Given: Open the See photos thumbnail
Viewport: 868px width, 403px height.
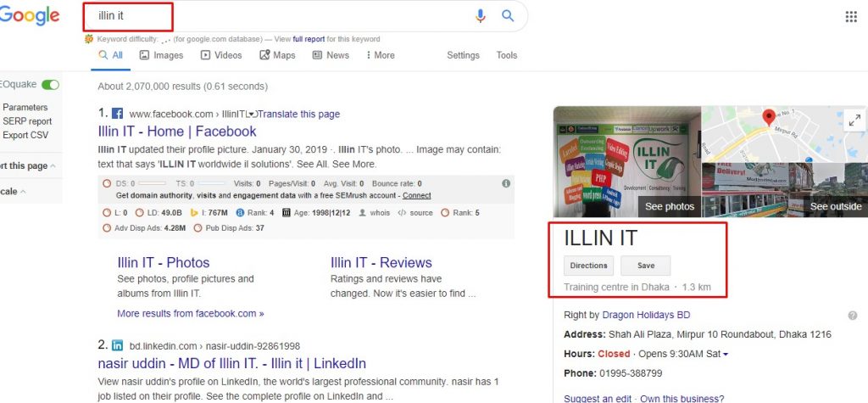Looking at the screenshot, I should (626, 162).
